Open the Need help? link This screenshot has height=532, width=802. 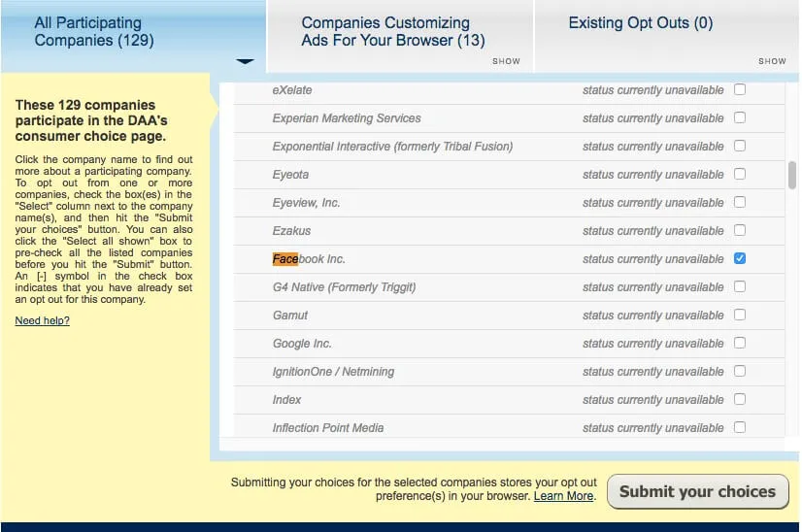point(42,321)
